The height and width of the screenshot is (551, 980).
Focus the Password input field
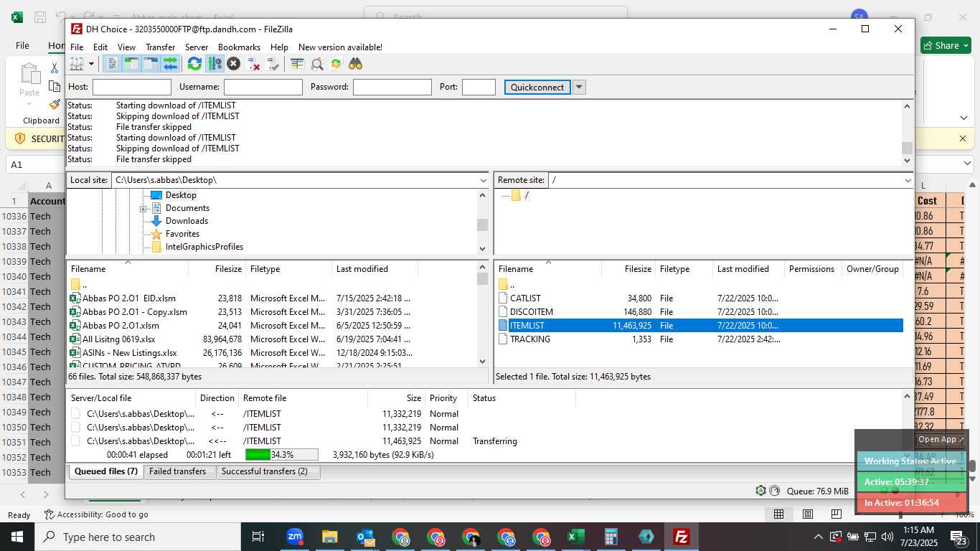[x=392, y=87]
